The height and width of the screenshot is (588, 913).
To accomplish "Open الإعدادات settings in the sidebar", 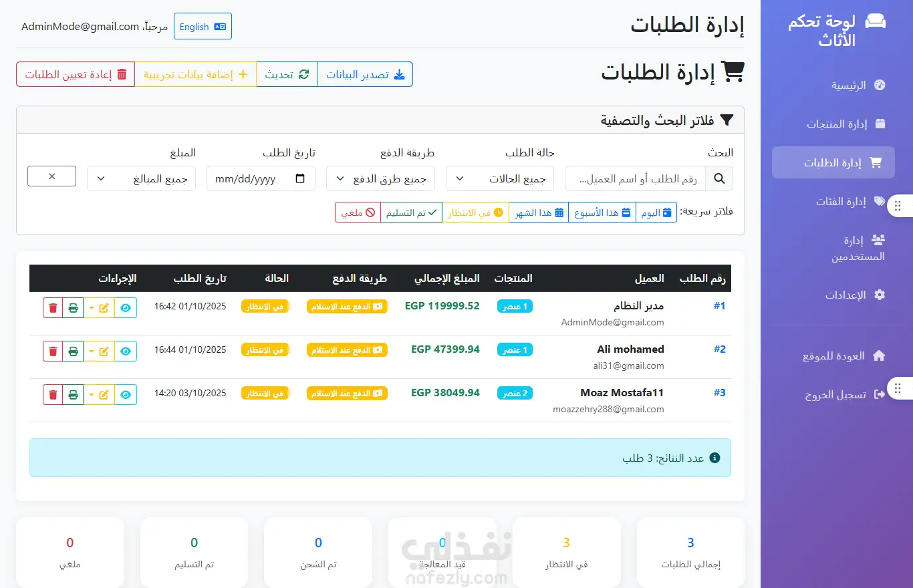I will point(833,295).
